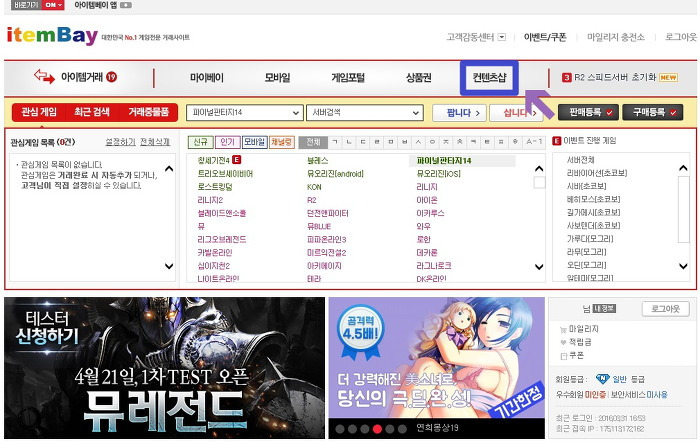Choose 가루다(모그리) in the server list
The image size is (700, 446).
coord(590,239)
